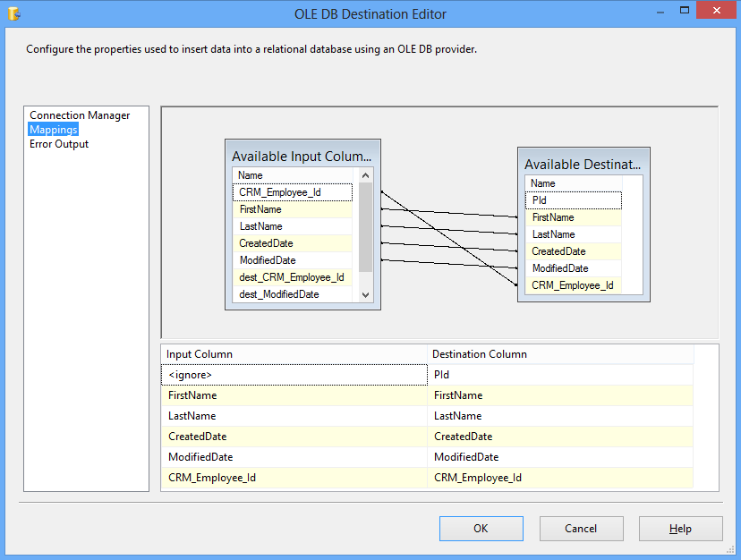Click input list scroll down arrow
The image size is (741, 560).
[365, 294]
